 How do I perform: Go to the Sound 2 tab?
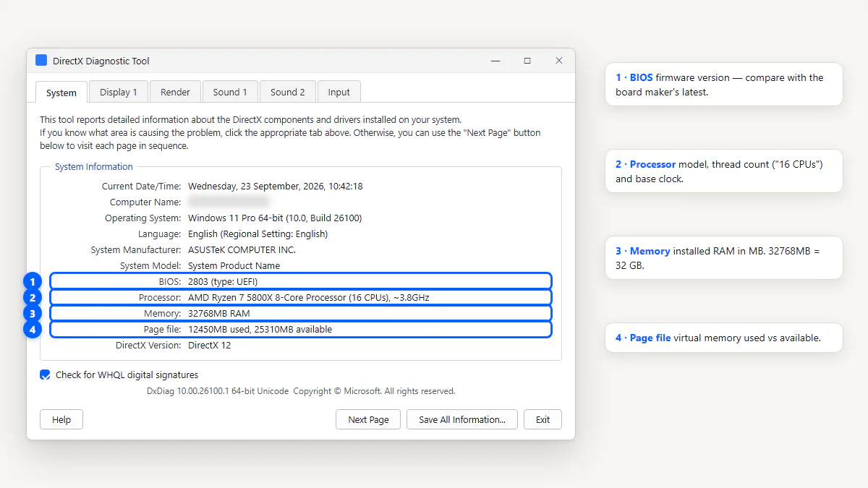tap(288, 92)
